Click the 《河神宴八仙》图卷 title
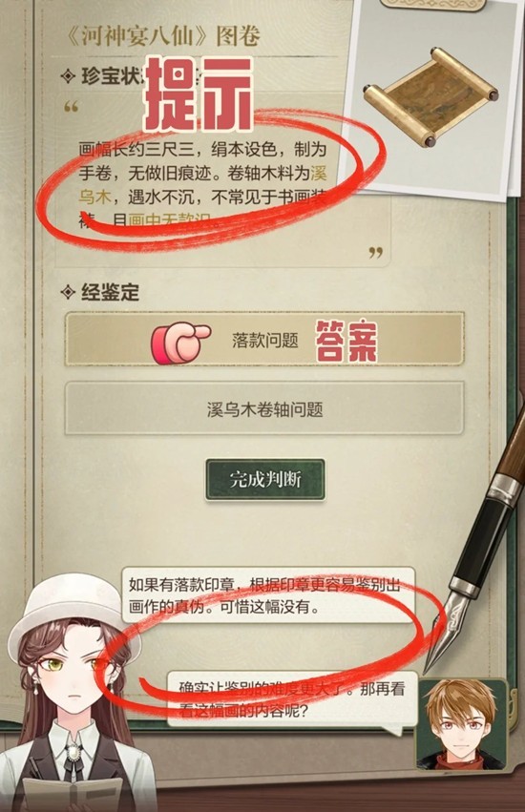Viewport: 525px width, 812px height. [164, 36]
